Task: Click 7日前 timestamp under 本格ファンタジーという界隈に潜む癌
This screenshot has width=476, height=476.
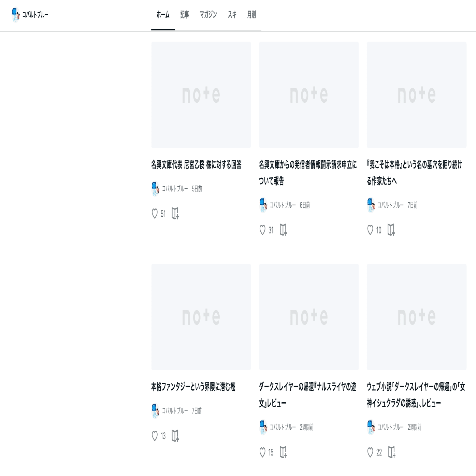Action: coord(197,411)
